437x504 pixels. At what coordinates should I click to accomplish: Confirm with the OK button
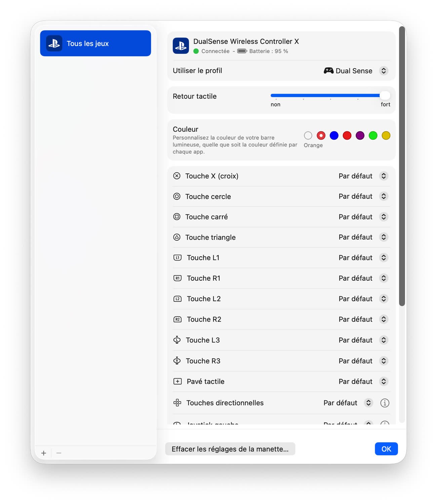[x=386, y=449]
